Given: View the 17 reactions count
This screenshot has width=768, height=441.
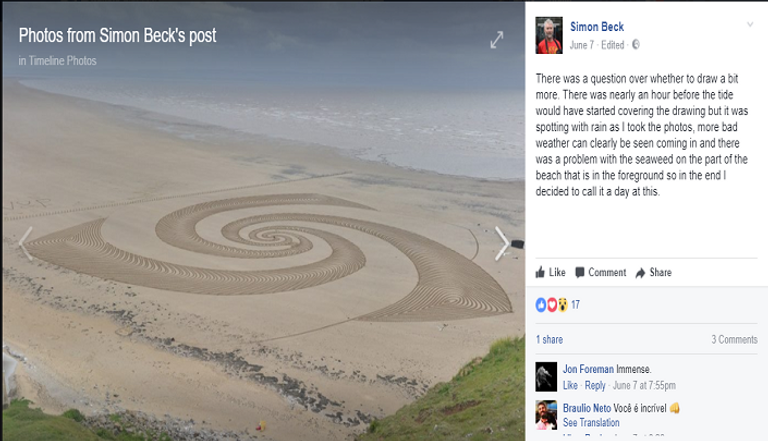Looking at the screenshot, I should [x=576, y=305].
